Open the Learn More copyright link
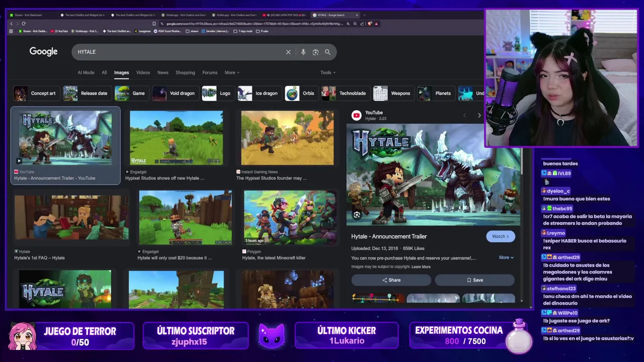 [x=421, y=266]
